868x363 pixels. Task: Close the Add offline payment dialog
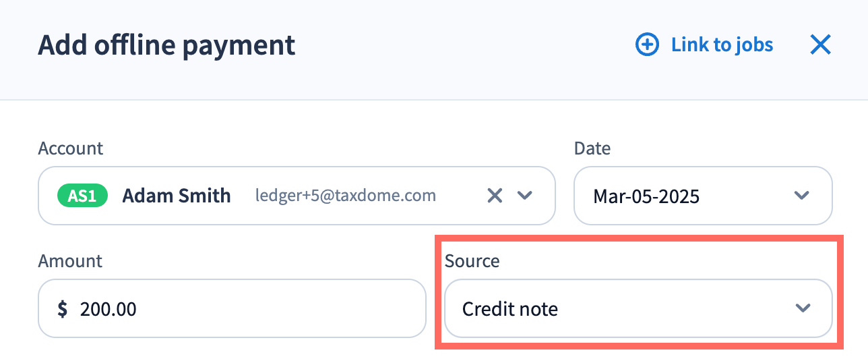point(820,45)
